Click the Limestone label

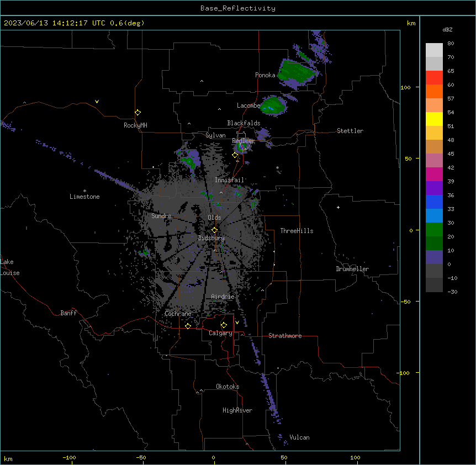tap(84, 197)
